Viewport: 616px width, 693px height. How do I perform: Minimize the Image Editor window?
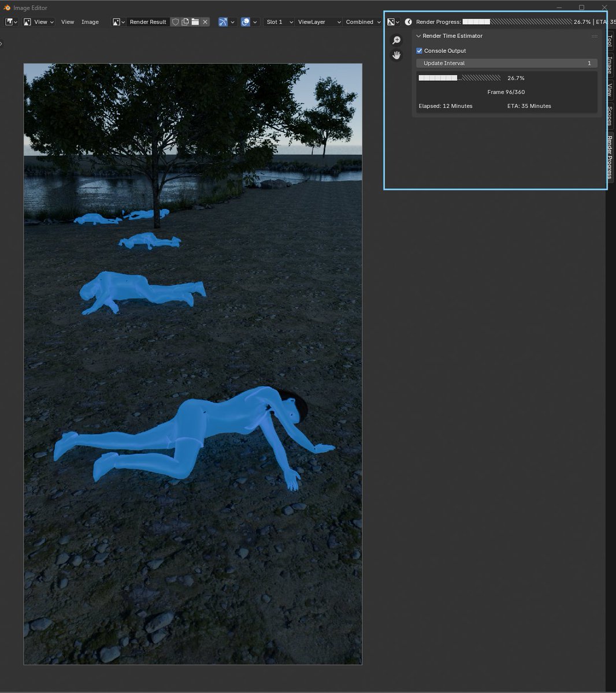[x=559, y=8]
